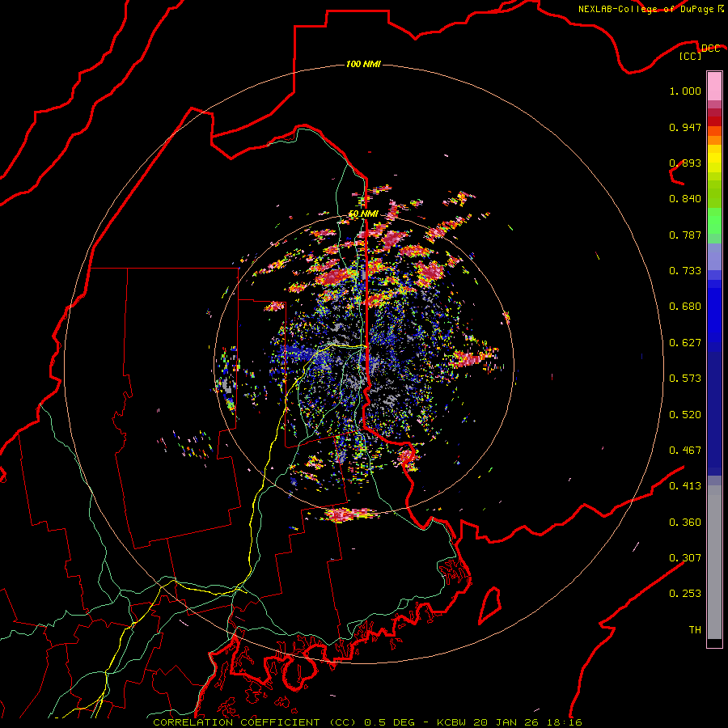Click the TH threshold label

point(695,630)
